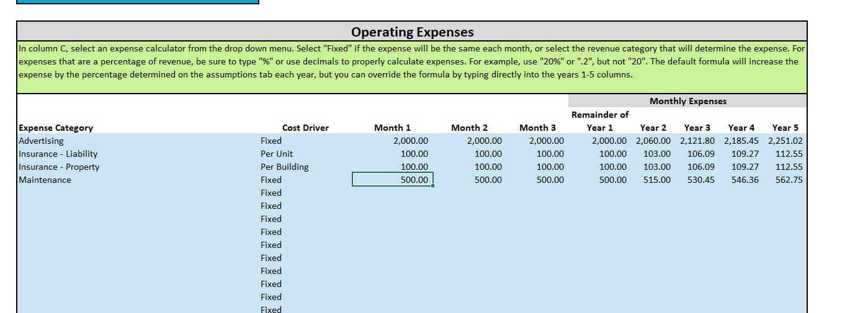Click the Insurance - Liability category cell

[x=138, y=154]
